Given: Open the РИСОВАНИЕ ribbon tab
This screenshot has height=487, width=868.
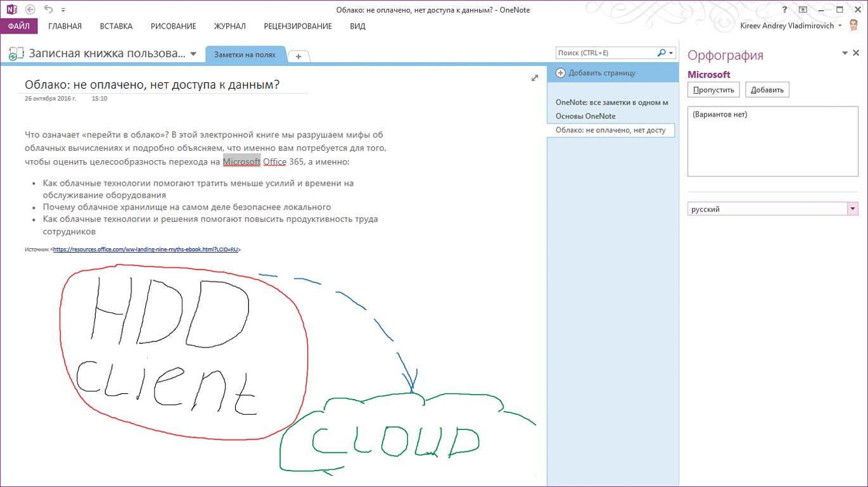Looking at the screenshot, I should [x=173, y=26].
